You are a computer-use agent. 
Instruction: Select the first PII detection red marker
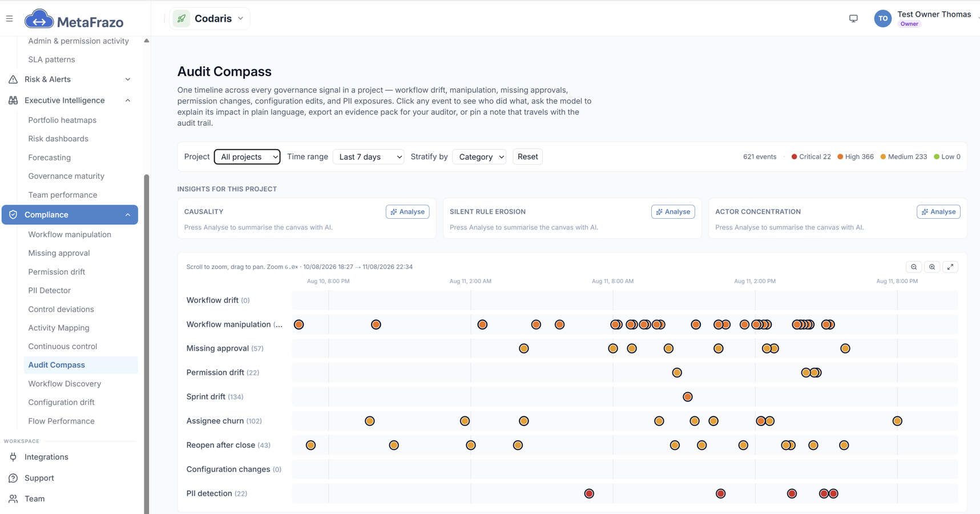click(589, 493)
